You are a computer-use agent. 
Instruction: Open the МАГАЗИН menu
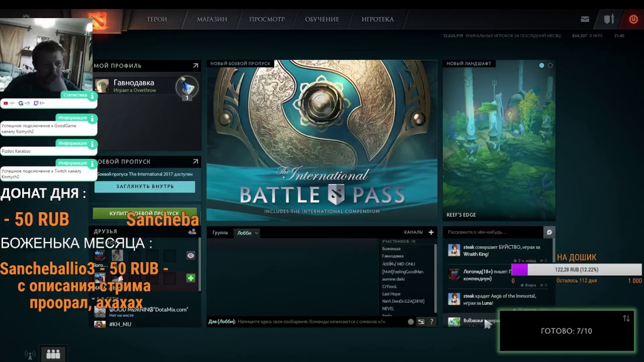point(212,19)
